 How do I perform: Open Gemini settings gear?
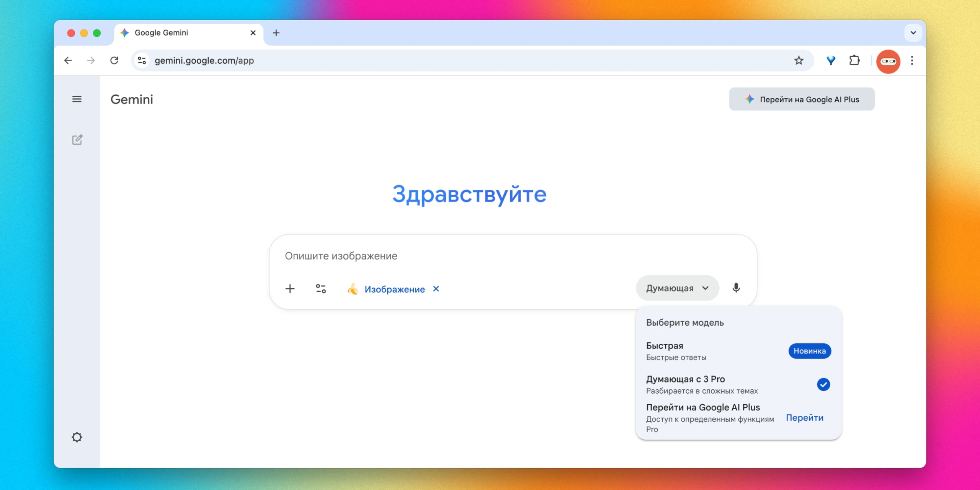click(77, 437)
